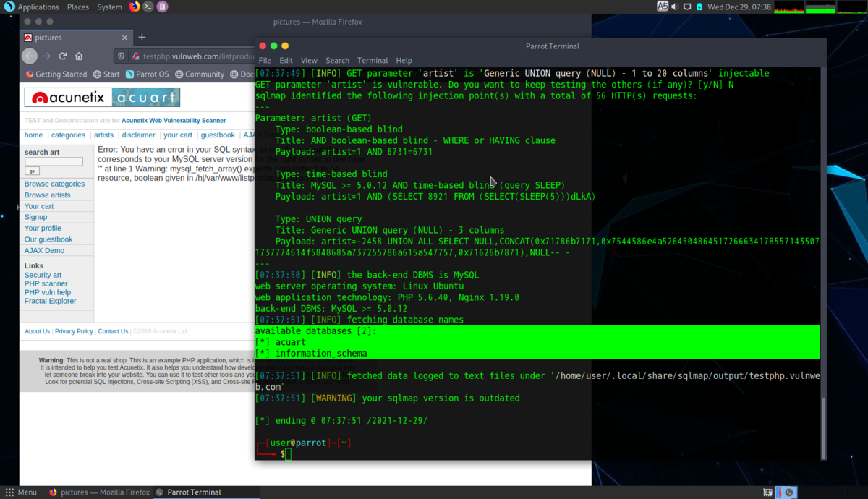The height and width of the screenshot is (499, 868).
Task: Click the Acunetix acuart logo
Action: click(x=102, y=98)
